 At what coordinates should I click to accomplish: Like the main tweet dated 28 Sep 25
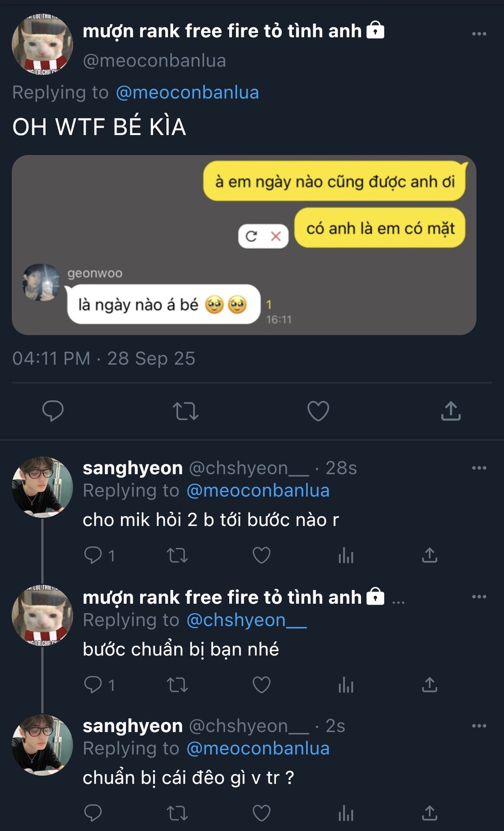click(x=318, y=411)
